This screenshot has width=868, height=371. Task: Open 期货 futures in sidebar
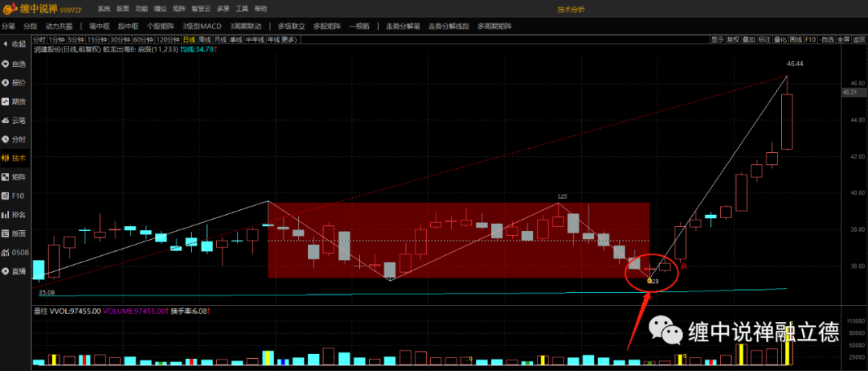pyautogui.click(x=15, y=101)
